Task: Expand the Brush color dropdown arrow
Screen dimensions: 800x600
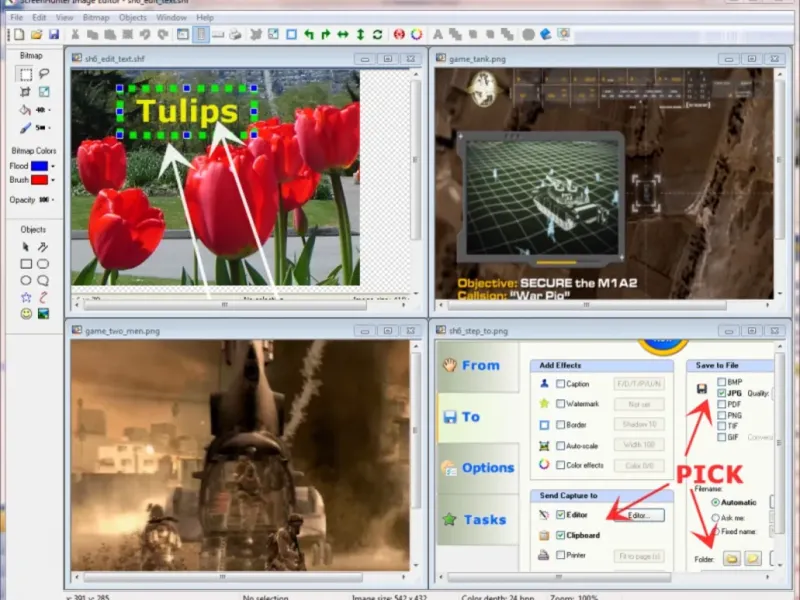Action: pyautogui.click(x=53, y=180)
